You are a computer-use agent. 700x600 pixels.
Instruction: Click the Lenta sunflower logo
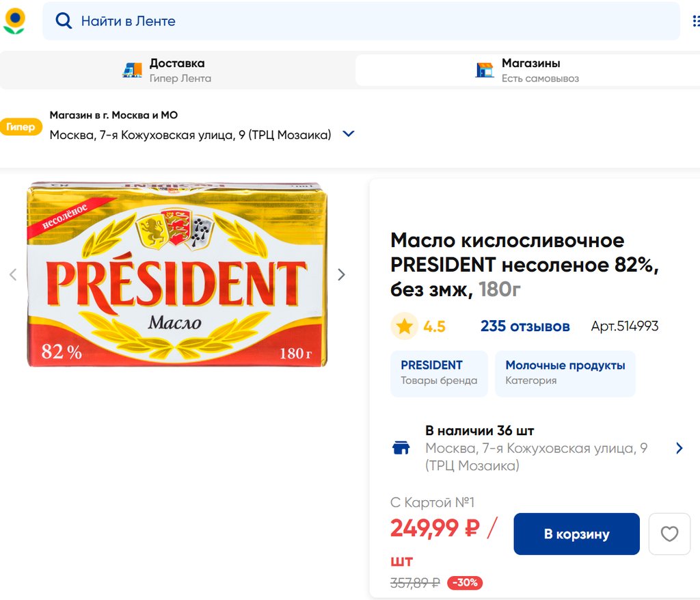tap(14, 21)
